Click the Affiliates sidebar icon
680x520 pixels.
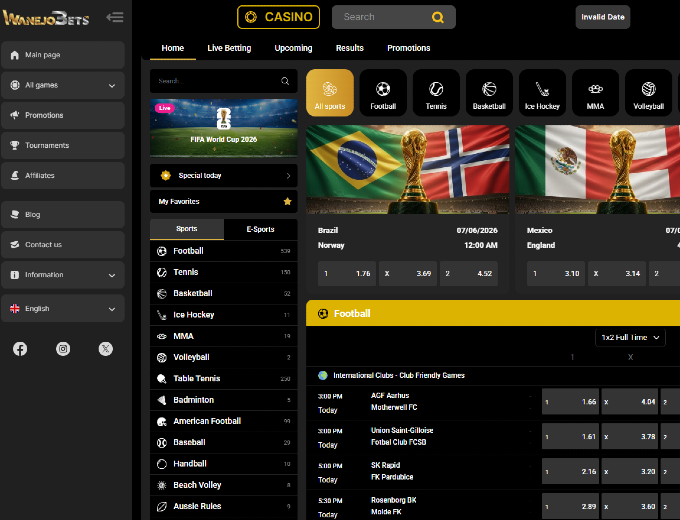point(15,175)
